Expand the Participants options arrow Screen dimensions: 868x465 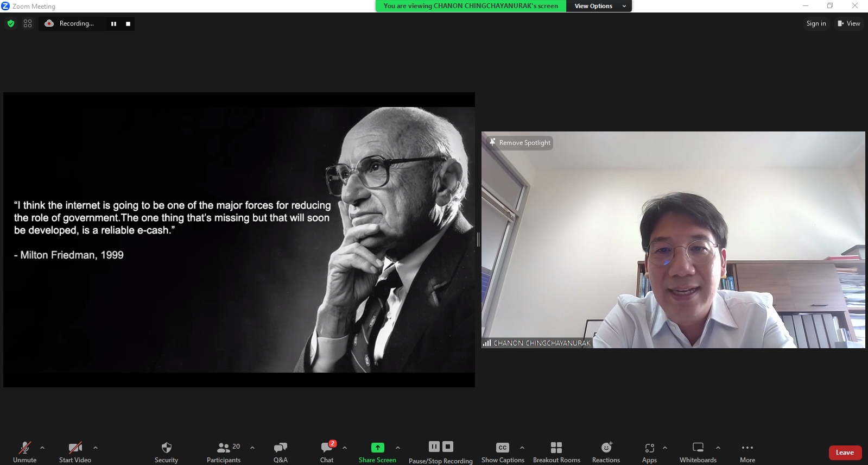click(x=252, y=448)
